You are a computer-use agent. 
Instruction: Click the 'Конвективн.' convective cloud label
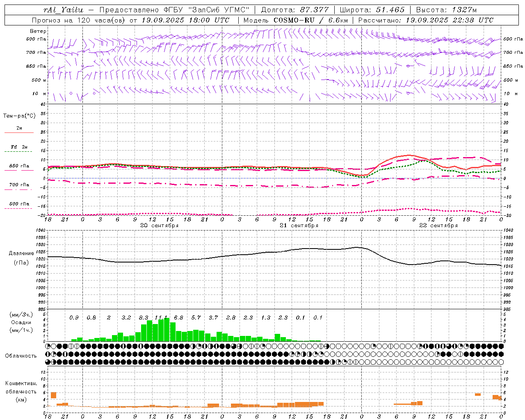point(21,383)
